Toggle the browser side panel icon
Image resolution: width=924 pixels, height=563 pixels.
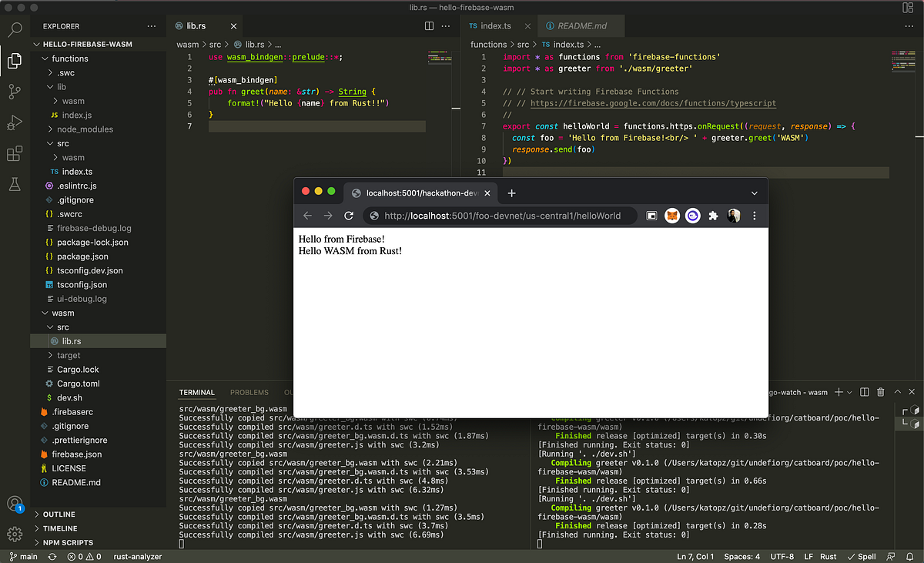pos(651,216)
